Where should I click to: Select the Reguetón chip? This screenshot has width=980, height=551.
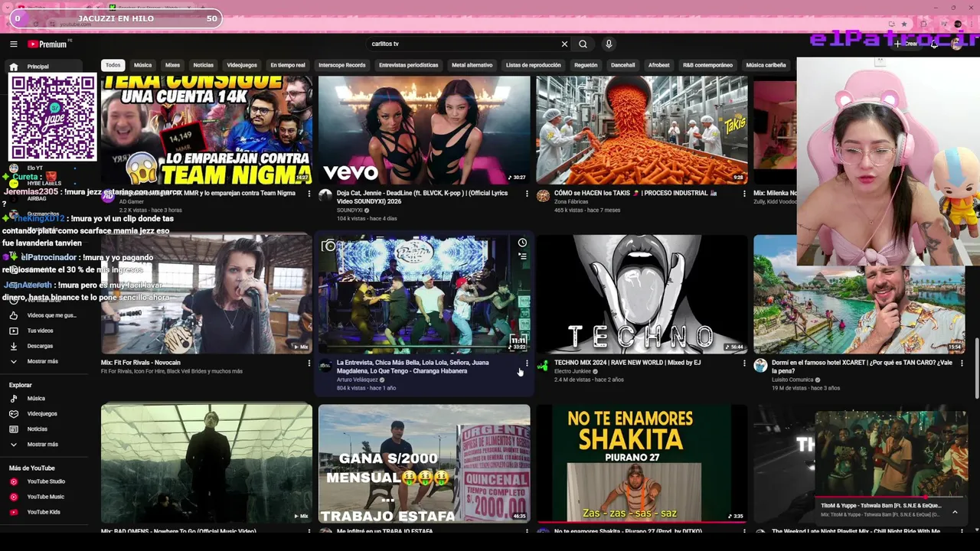point(586,65)
